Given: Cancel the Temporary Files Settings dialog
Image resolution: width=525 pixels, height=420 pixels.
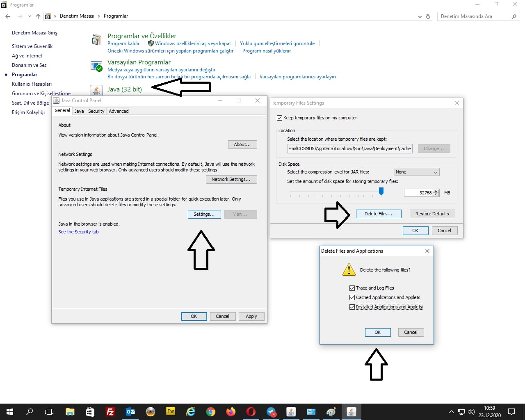Looking at the screenshot, I should coord(444,231).
